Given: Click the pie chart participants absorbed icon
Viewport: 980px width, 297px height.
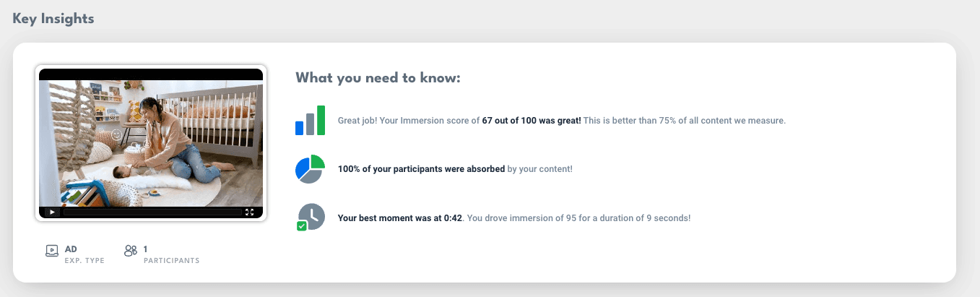Looking at the screenshot, I should (311, 169).
